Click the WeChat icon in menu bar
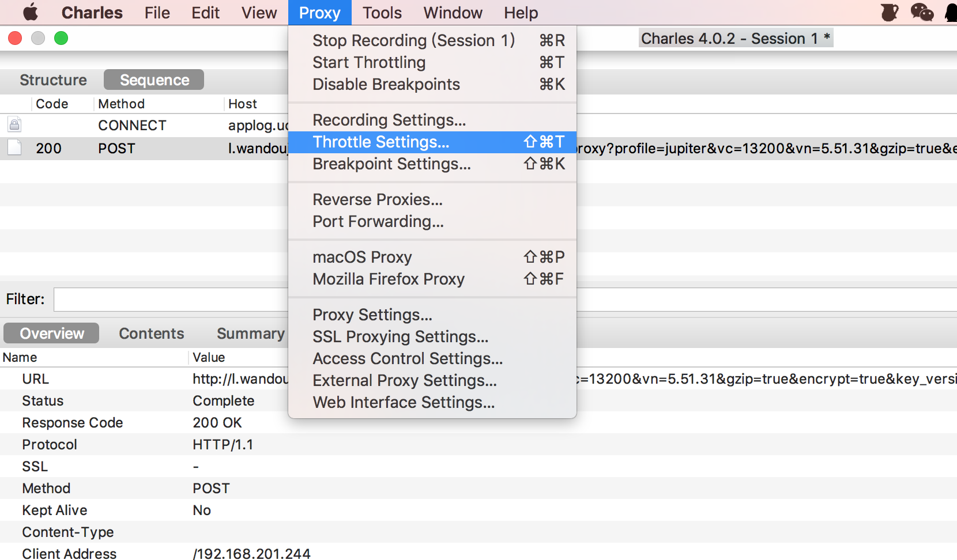957x560 pixels. pos(922,12)
